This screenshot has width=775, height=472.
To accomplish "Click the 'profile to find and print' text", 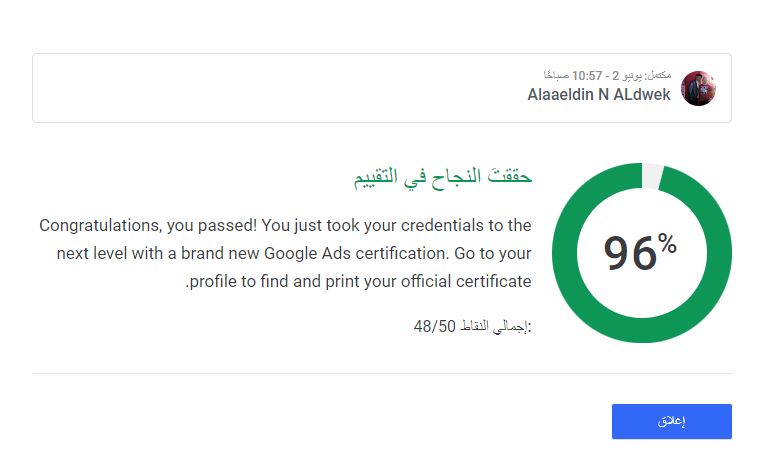I will pos(293,281).
